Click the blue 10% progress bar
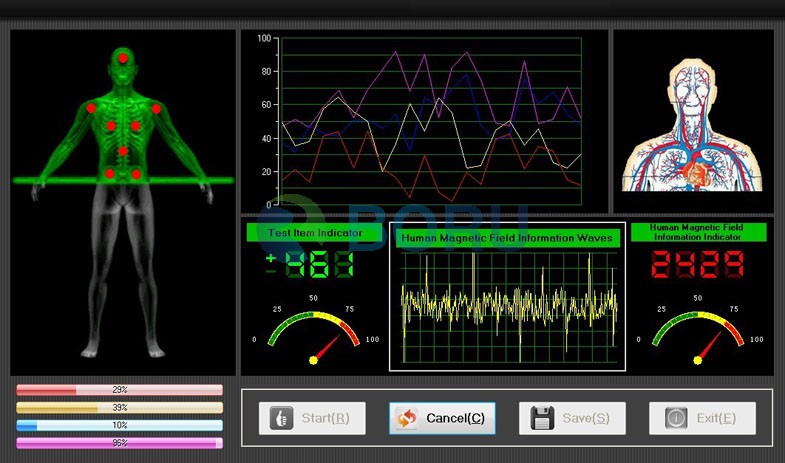The image size is (785, 463). tap(119, 425)
